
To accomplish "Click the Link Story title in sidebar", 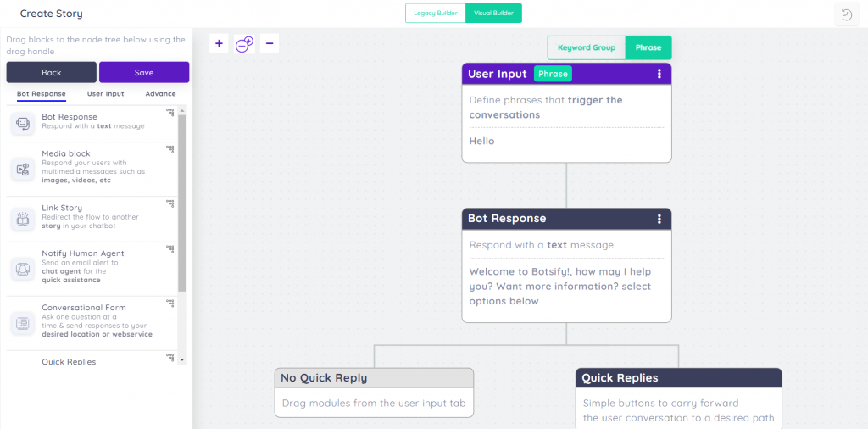I will point(62,208).
